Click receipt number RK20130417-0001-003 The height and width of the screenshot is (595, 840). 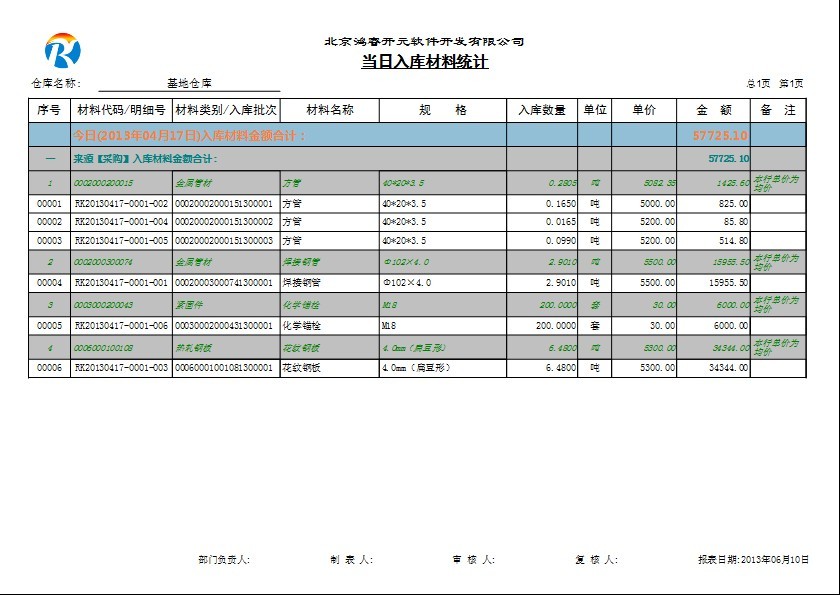point(121,368)
